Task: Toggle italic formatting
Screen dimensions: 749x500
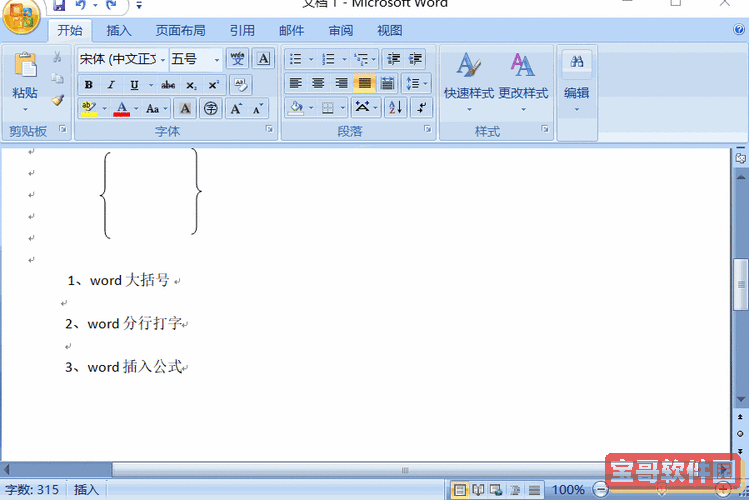Action: tap(111, 85)
